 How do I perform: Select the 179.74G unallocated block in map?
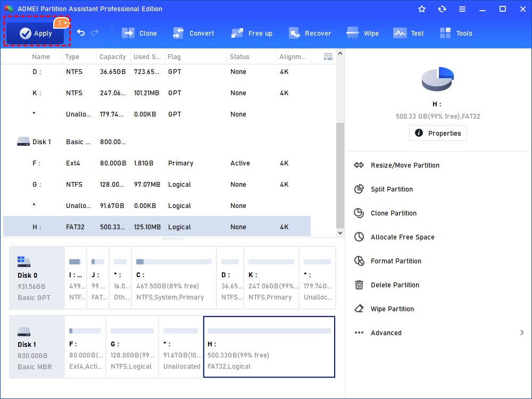point(318,278)
